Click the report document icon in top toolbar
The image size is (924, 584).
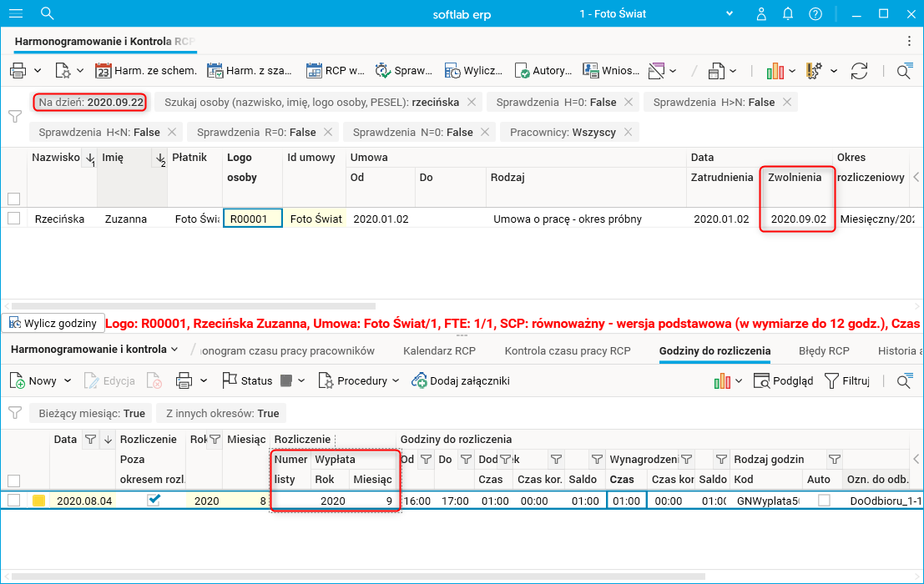coord(716,71)
